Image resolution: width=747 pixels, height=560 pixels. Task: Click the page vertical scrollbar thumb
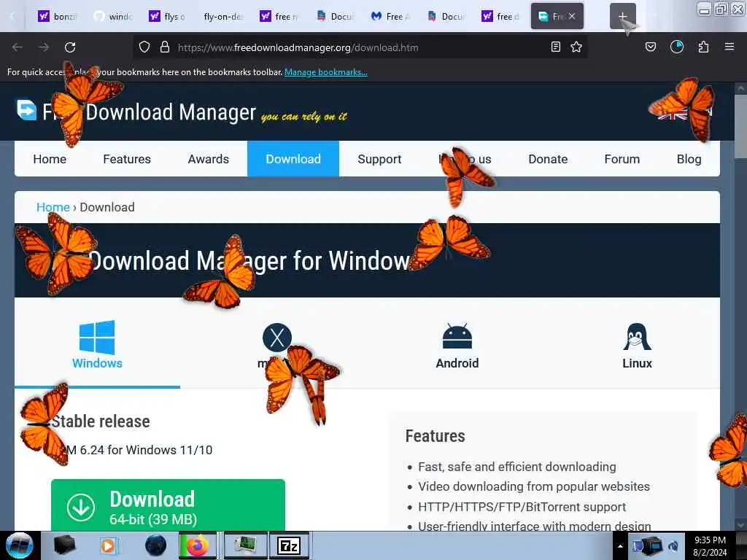point(740,125)
